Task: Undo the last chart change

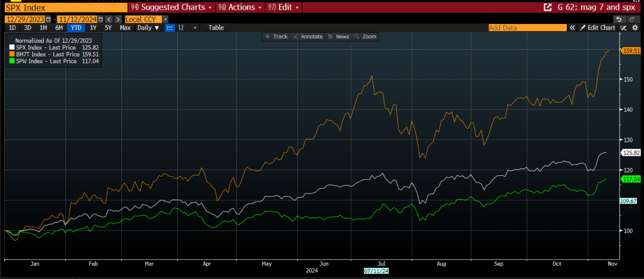Action: click(619, 19)
